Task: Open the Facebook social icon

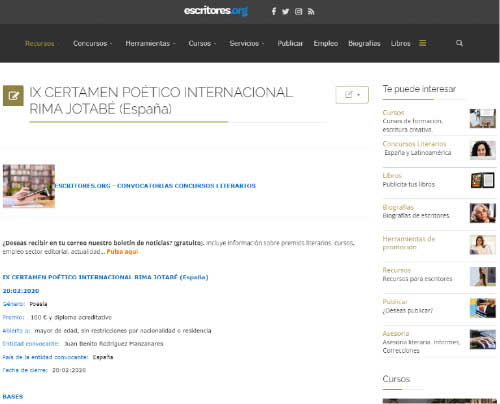Action: coord(274,12)
